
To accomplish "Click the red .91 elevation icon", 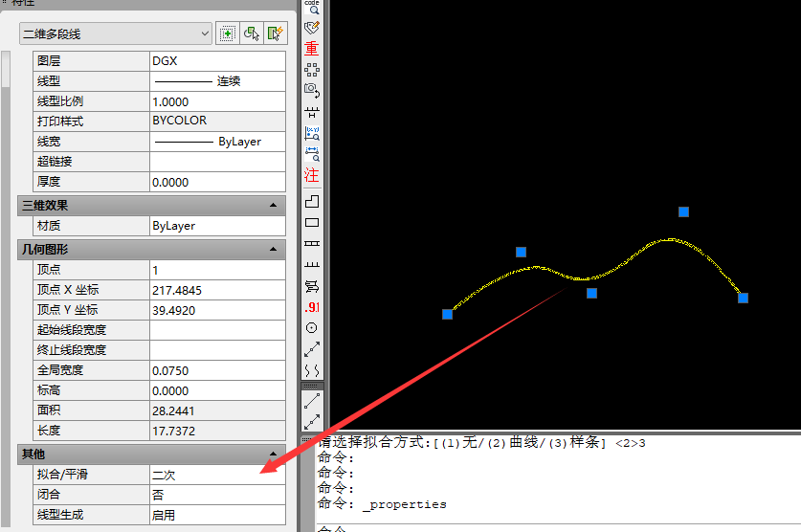I will click(x=312, y=307).
